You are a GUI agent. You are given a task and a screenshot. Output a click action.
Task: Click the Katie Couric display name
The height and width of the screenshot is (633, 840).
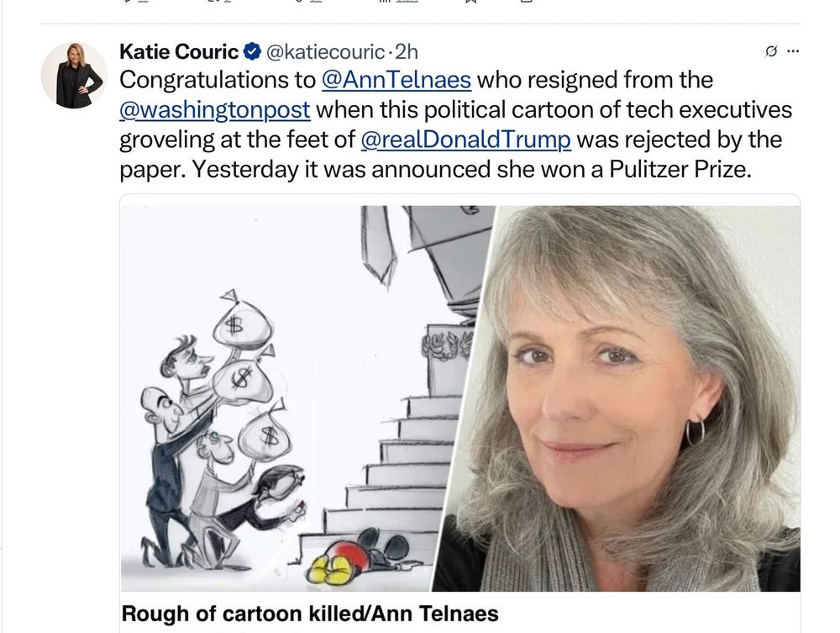click(x=179, y=51)
